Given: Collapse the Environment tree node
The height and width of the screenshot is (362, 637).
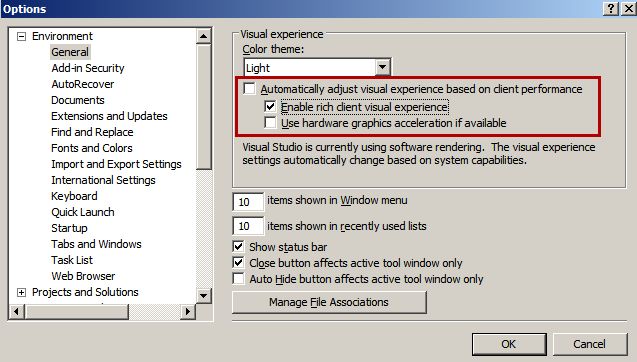Looking at the screenshot, I should click(22, 37).
